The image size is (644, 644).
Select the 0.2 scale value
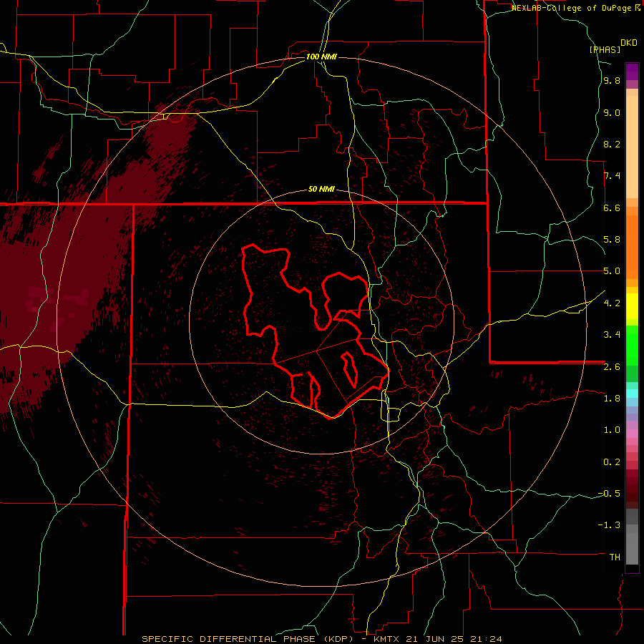click(x=612, y=462)
